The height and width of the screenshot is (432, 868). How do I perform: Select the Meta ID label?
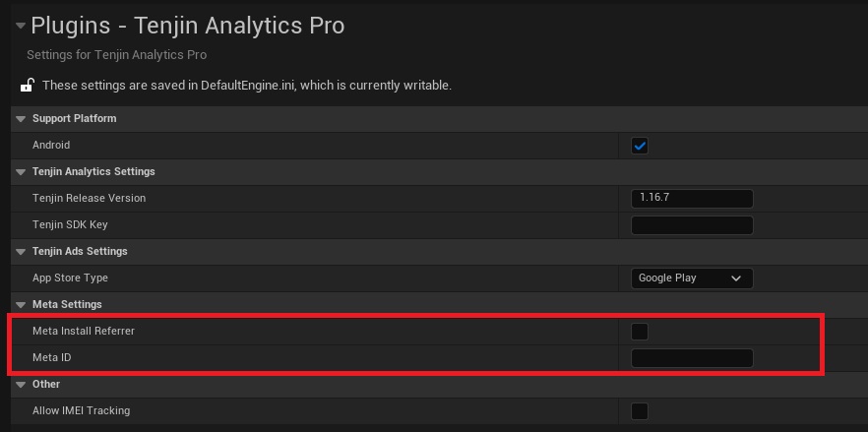pyautogui.click(x=52, y=358)
